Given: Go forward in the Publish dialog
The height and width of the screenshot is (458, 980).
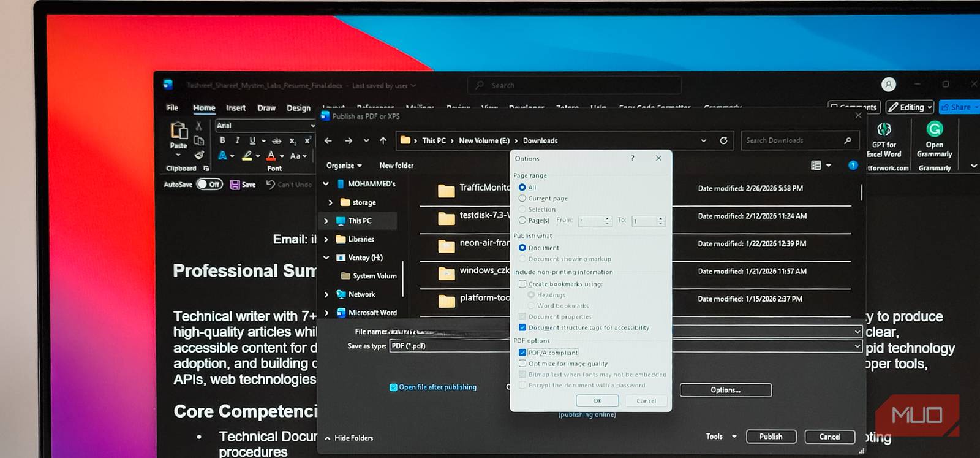Looking at the screenshot, I should tap(349, 140).
